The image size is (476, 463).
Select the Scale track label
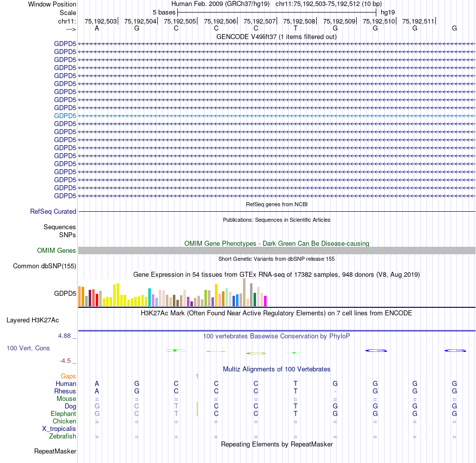click(68, 13)
